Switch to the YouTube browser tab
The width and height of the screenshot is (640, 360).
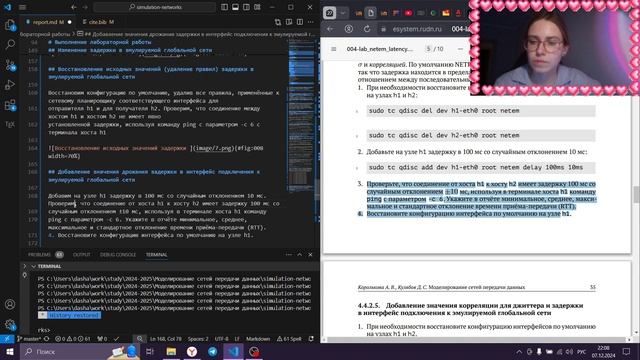408,13
